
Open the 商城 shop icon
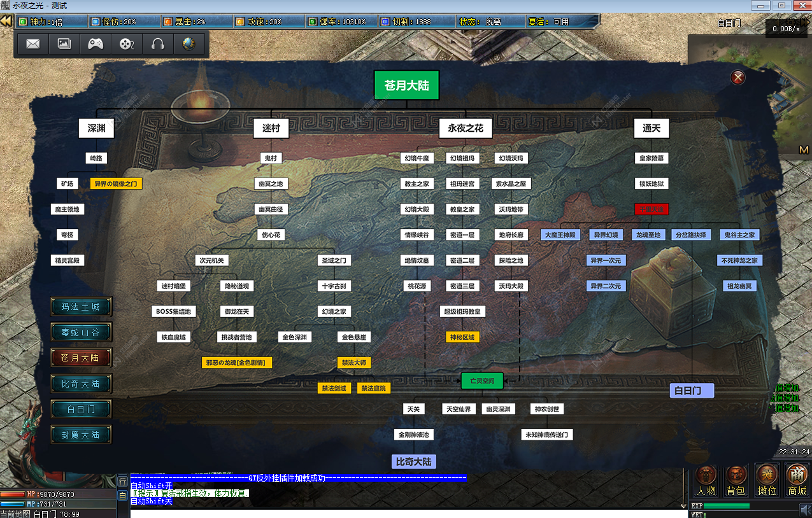[x=797, y=480]
